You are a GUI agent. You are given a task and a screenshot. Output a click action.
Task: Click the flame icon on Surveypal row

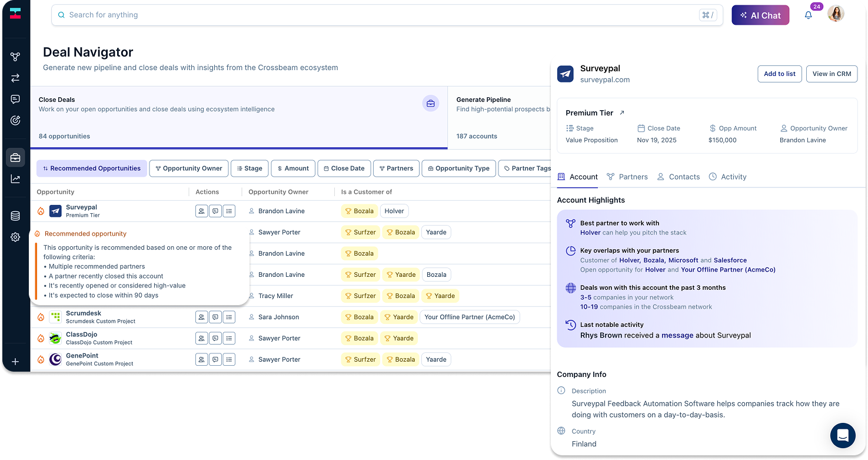[x=41, y=211]
